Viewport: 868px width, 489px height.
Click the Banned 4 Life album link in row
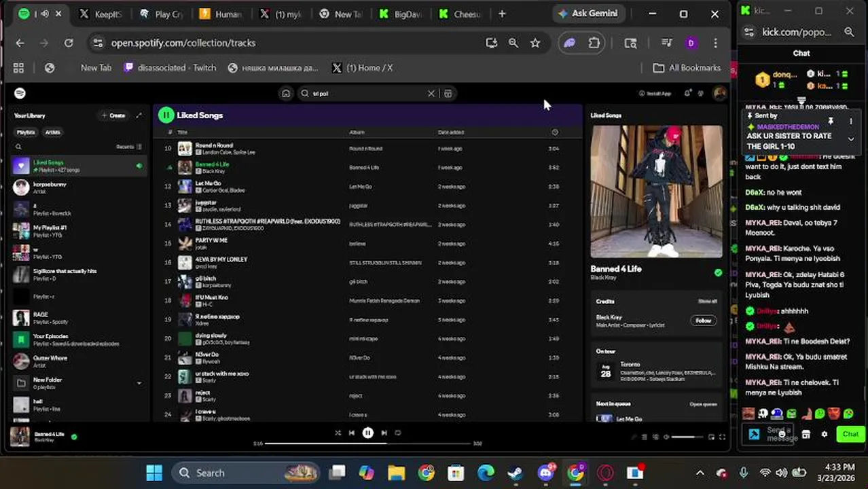(365, 168)
